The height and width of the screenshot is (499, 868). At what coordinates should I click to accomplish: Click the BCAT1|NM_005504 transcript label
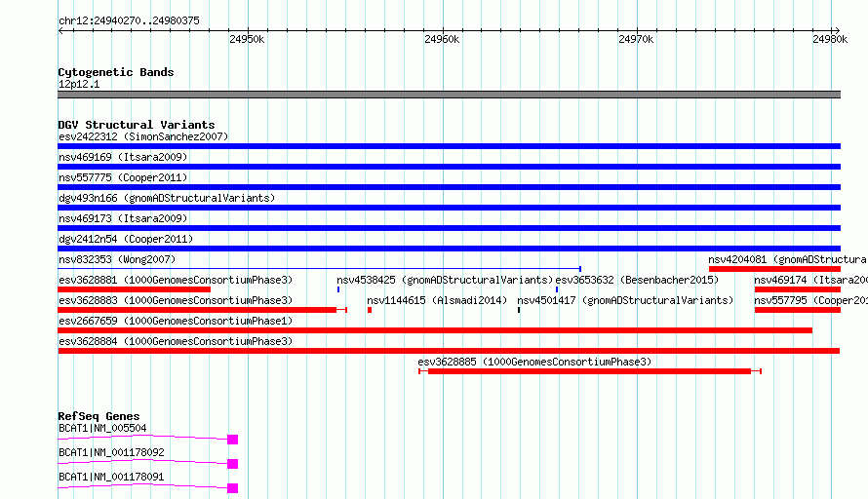coord(102,428)
